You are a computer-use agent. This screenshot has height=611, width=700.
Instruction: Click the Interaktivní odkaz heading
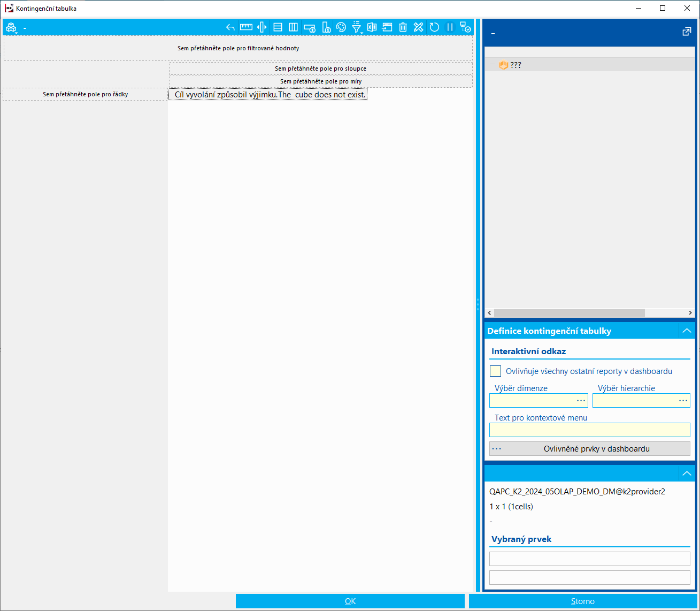pyautogui.click(x=528, y=351)
